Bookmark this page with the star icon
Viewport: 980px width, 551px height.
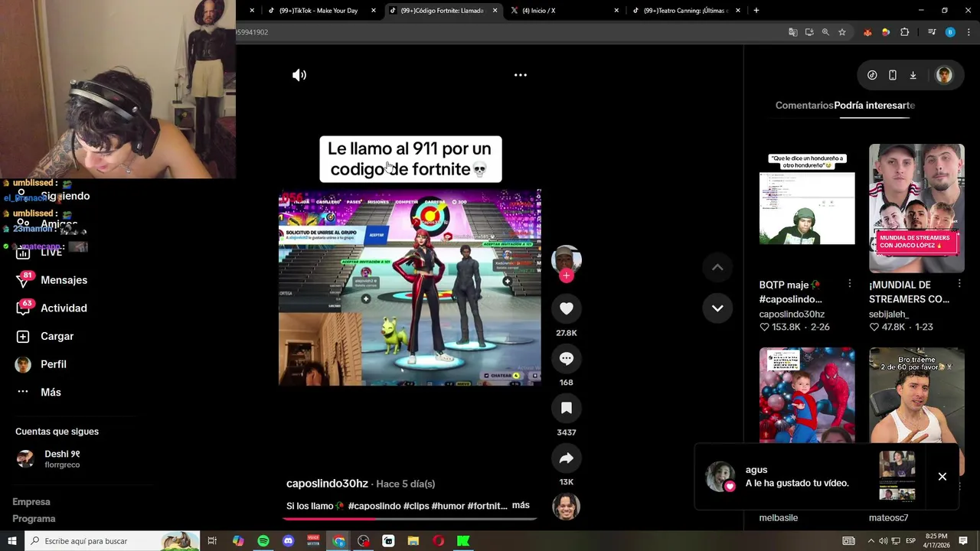click(x=842, y=32)
